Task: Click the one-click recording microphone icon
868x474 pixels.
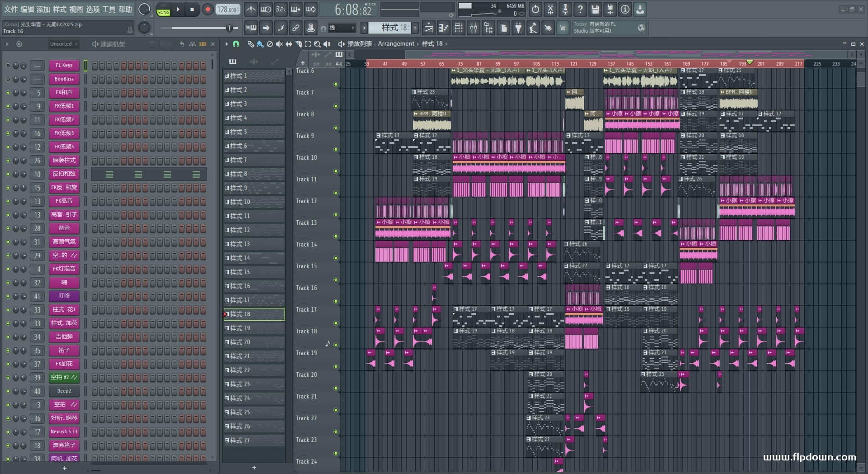Action: click(x=565, y=9)
